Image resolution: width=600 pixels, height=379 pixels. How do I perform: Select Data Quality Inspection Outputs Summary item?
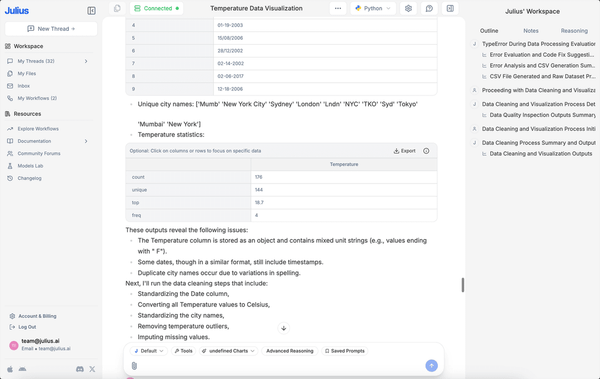coord(542,115)
